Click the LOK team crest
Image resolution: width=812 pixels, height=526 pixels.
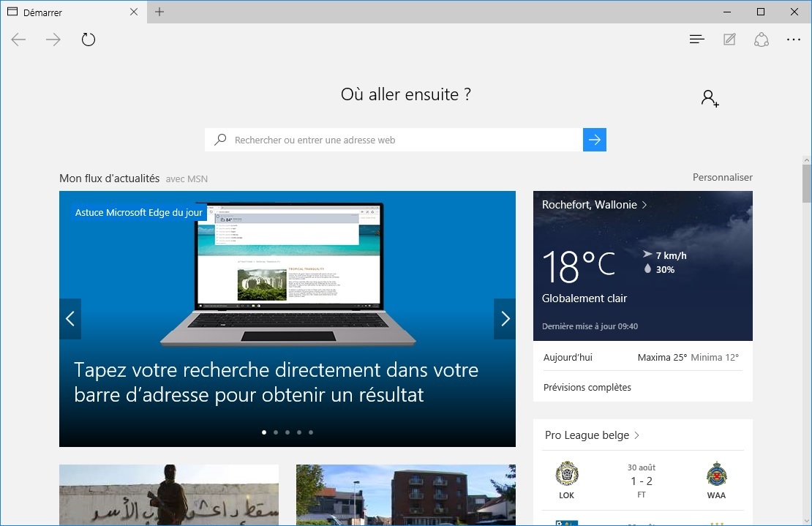[567, 473]
